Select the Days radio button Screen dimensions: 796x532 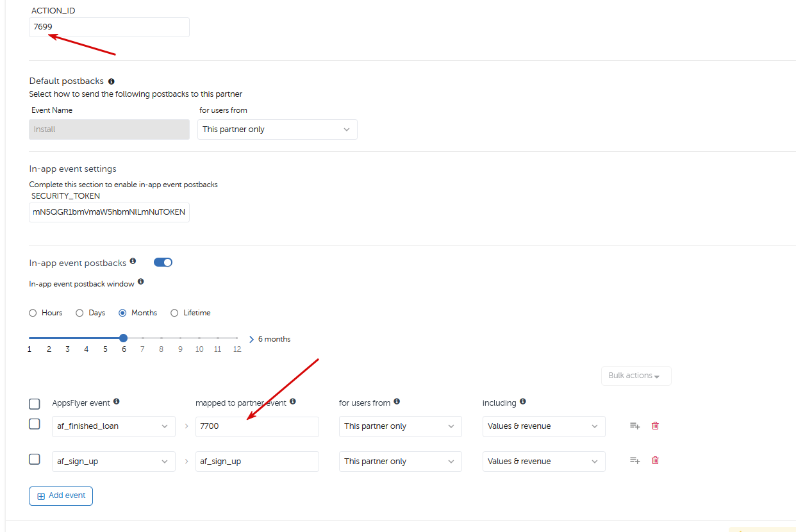click(x=79, y=313)
